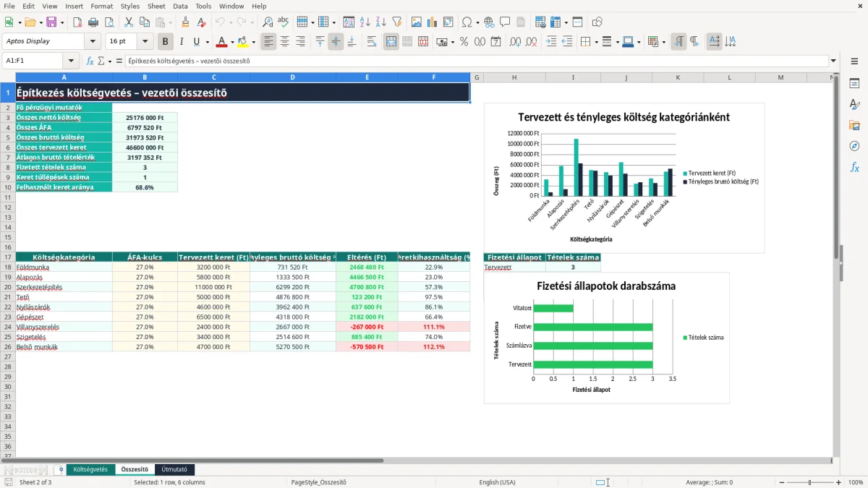Toggle Underline formatting
The height and width of the screenshot is (488, 868).
197,42
